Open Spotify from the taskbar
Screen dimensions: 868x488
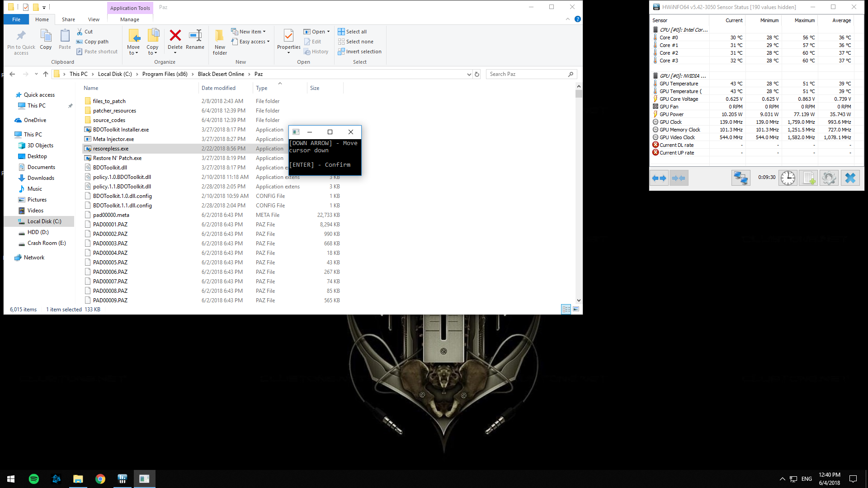(34, 479)
